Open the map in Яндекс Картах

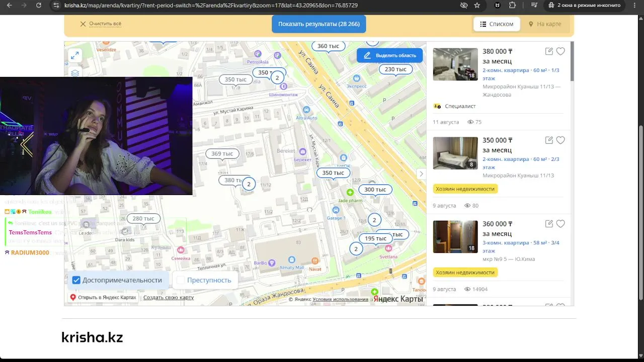103,298
